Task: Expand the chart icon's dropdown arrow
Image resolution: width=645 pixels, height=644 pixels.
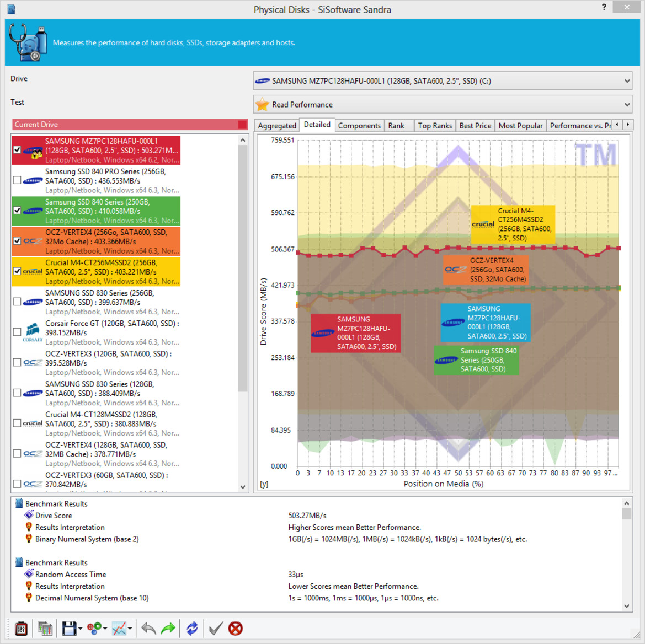Action: point(130,629)
